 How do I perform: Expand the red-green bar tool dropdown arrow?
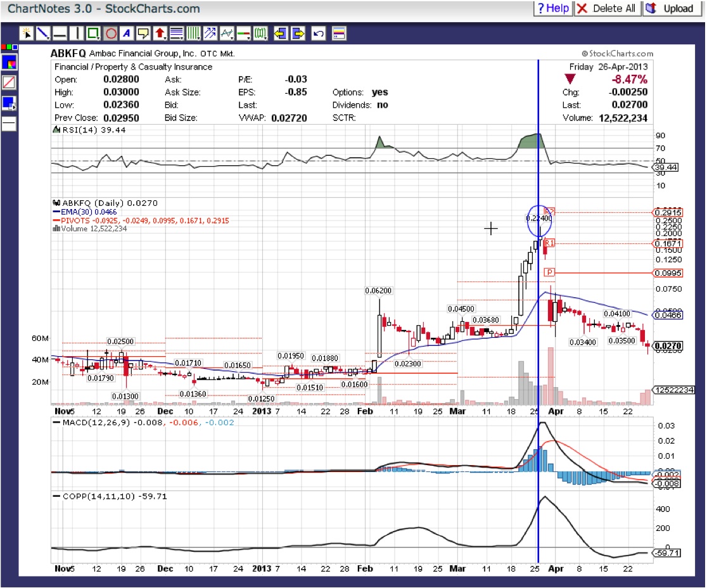[250, 37]
